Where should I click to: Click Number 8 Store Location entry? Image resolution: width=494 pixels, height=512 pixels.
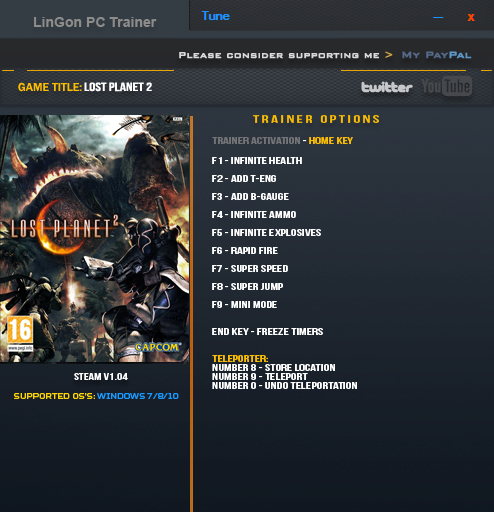[x=273, y=368]
